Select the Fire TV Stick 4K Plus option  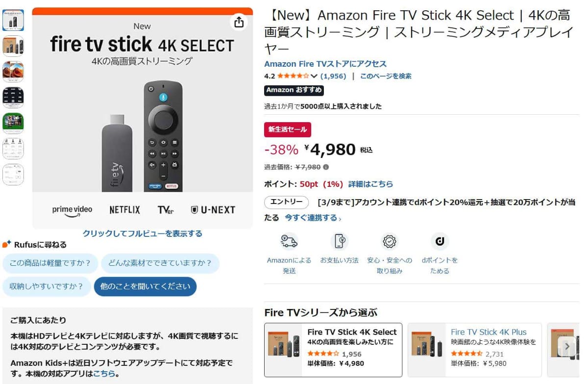point(474,349)
